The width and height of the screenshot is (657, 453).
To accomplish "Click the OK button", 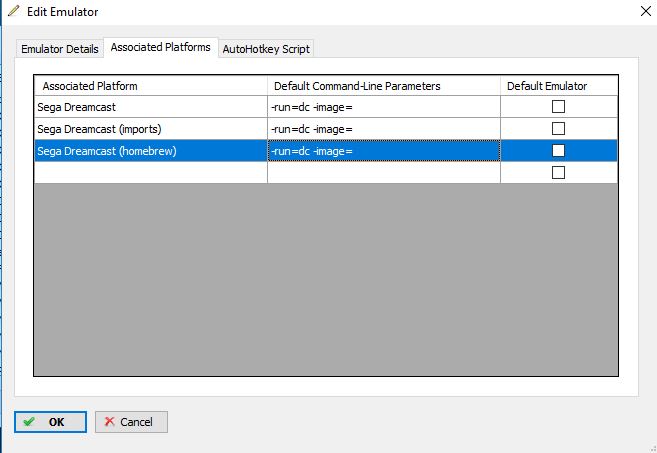I will click(50, 422).
